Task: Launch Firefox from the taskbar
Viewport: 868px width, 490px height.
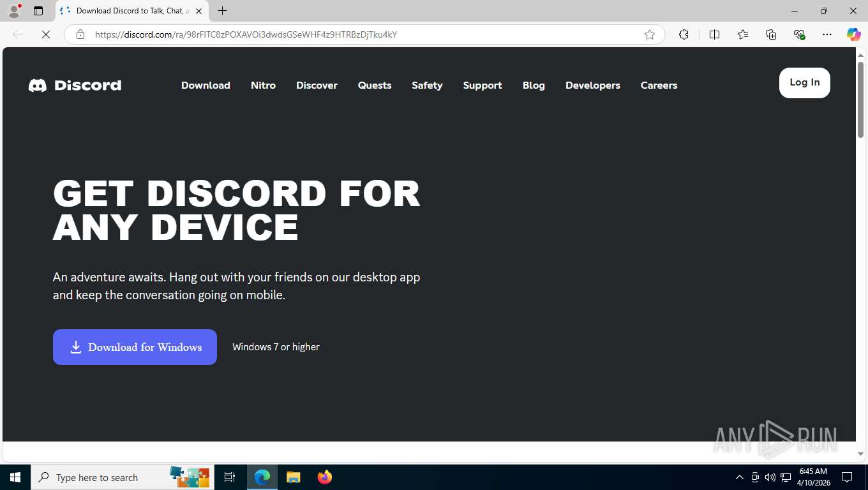Action: coord(324,477)
